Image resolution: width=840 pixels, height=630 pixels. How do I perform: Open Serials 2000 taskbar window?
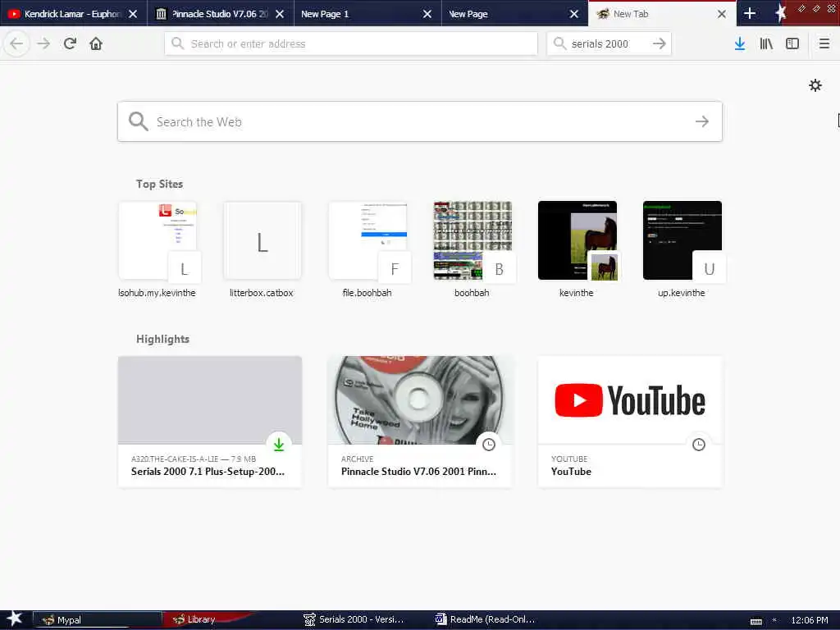click(354, 620)
